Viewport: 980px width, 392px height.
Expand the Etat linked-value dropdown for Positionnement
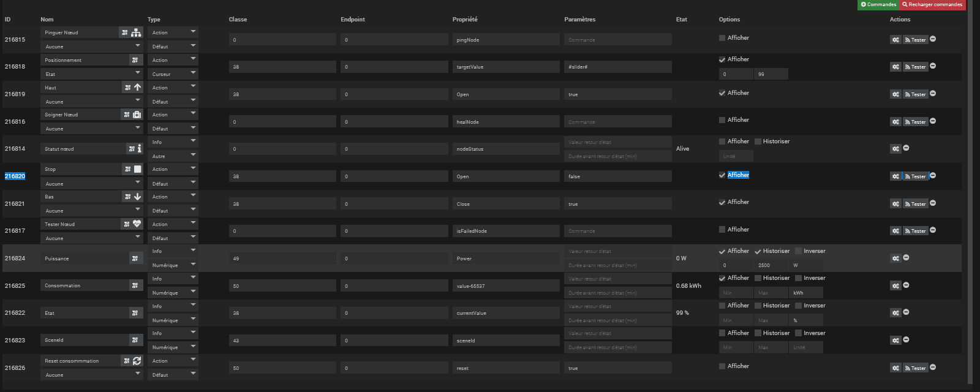point(92,74)
